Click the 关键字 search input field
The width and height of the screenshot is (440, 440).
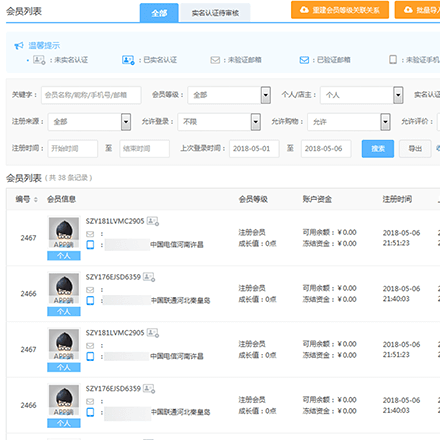[x=91, y=95]
